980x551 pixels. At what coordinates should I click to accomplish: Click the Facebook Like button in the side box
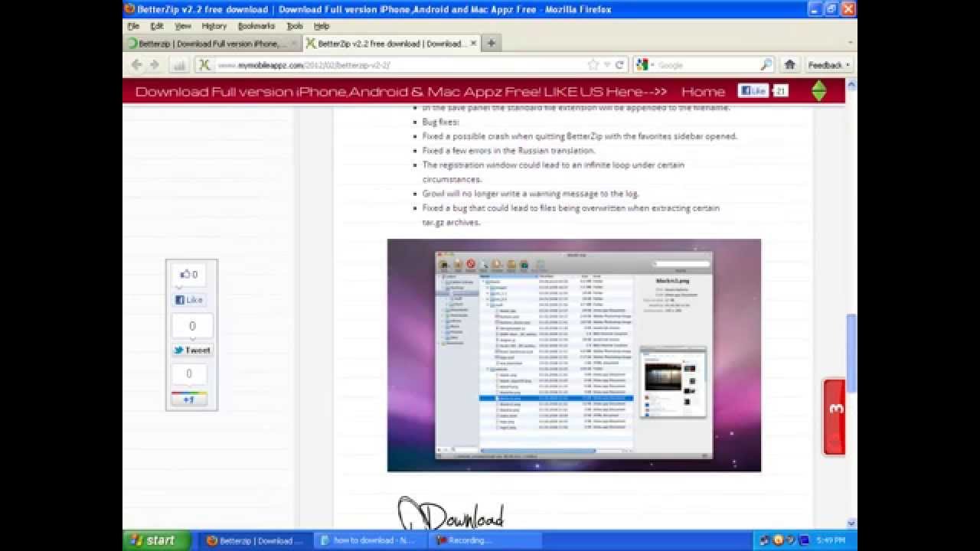pos(189,300)
